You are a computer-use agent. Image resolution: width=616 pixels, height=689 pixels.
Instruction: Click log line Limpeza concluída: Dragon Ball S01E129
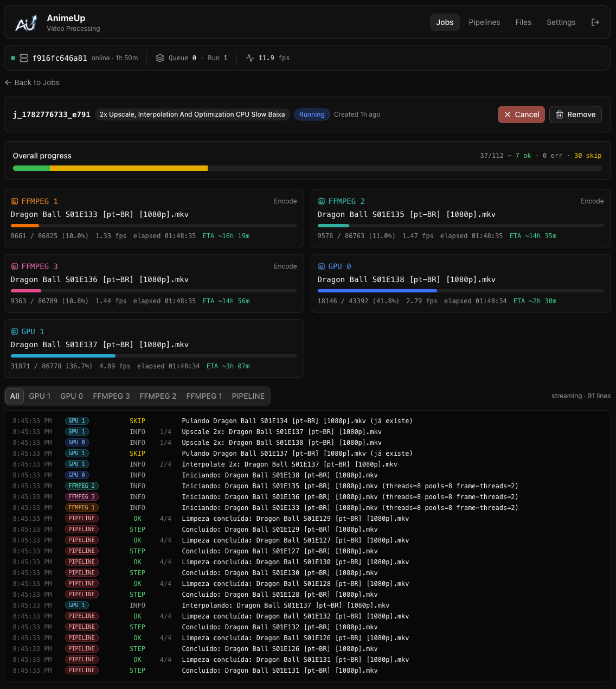tap(296, 519)
